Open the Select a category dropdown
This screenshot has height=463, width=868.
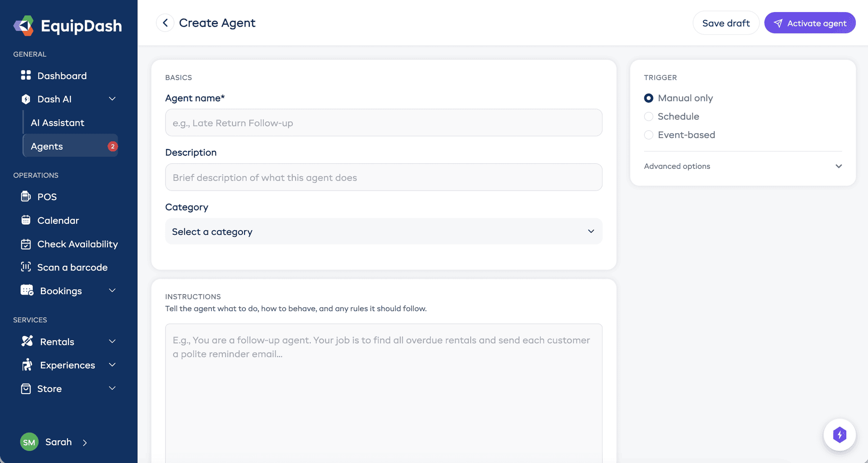(383, 231)
